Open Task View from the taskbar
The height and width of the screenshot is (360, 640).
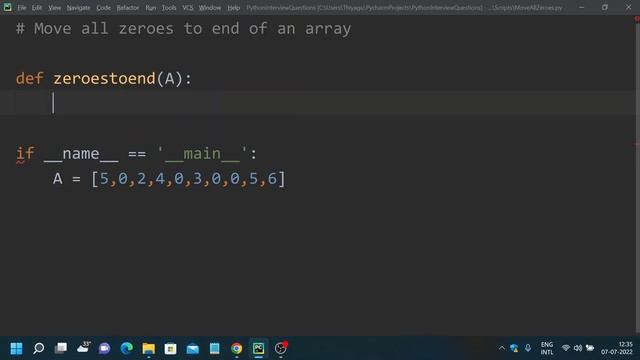[61, 348]
